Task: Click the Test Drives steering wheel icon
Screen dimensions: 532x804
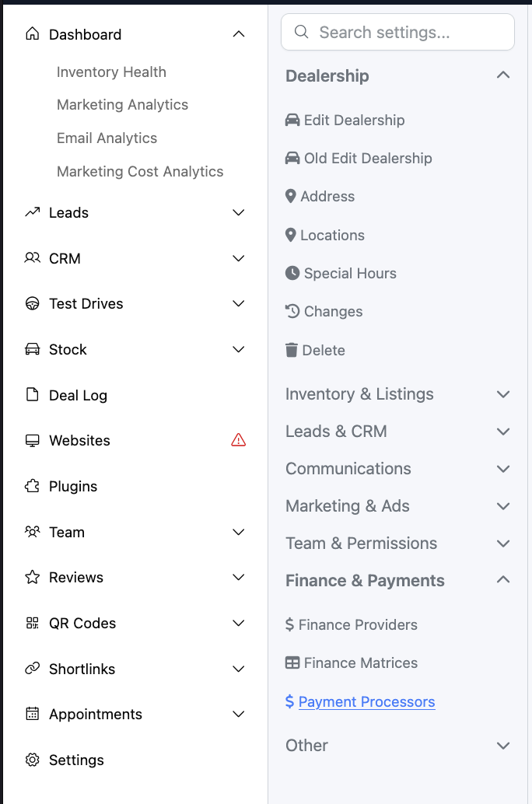Action: (33, 303)
